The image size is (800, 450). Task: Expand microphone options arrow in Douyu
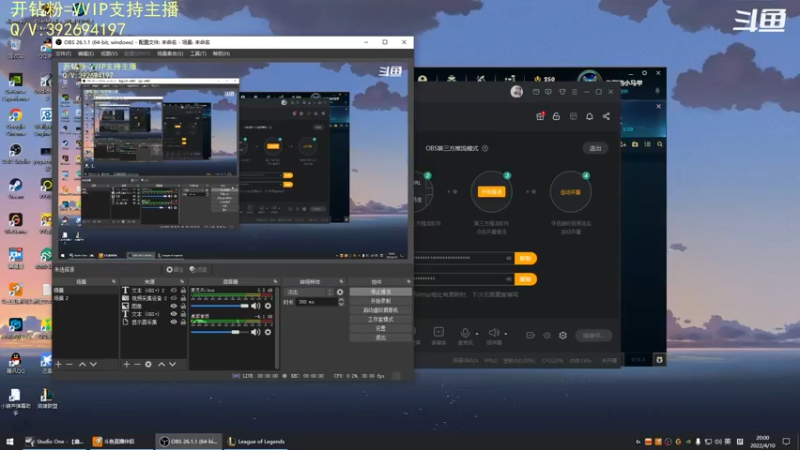(477, 334)
